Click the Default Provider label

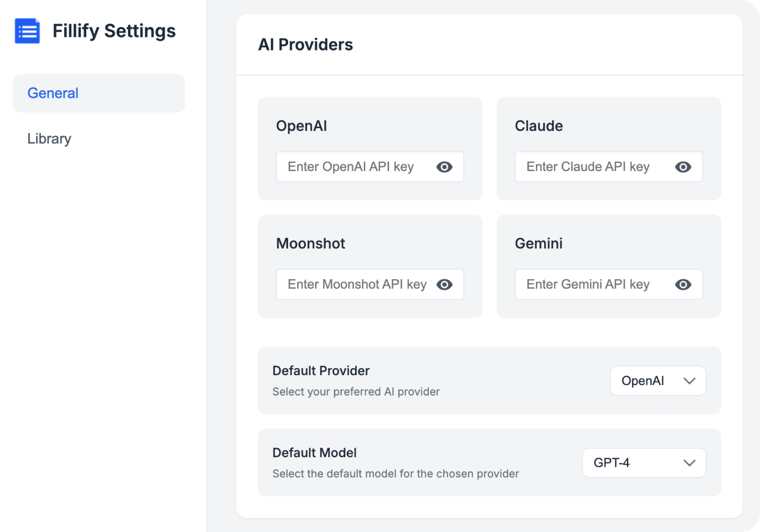pyautogui.click(x=321, y=371)
